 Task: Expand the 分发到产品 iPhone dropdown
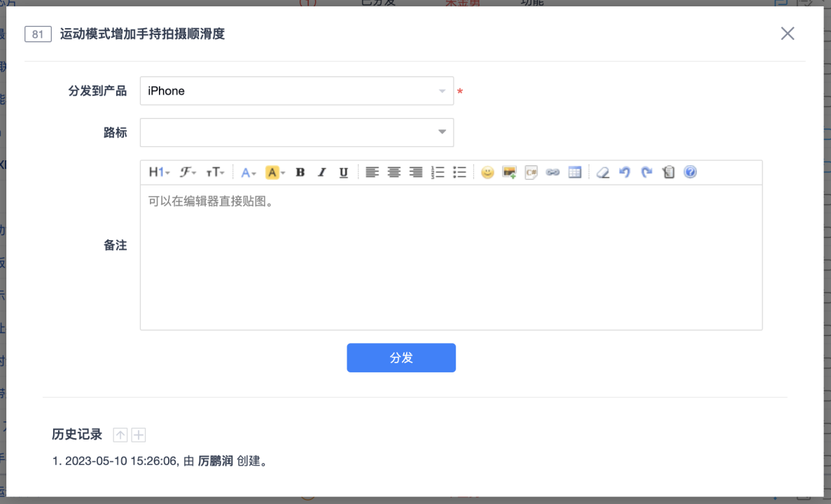(297, 91)
